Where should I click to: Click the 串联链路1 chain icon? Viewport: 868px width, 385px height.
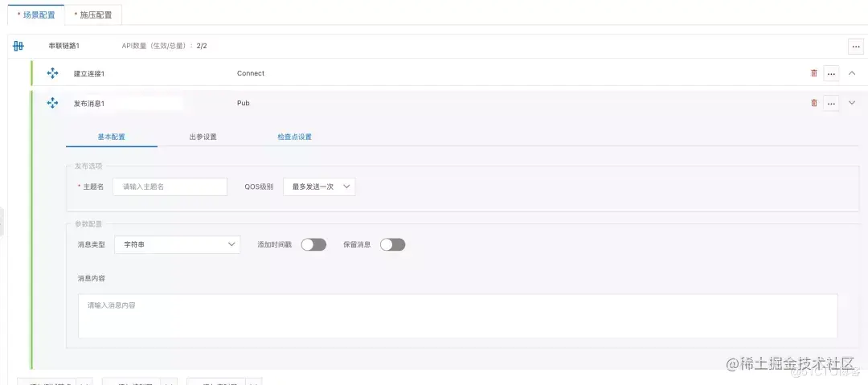tap(18, 46)
